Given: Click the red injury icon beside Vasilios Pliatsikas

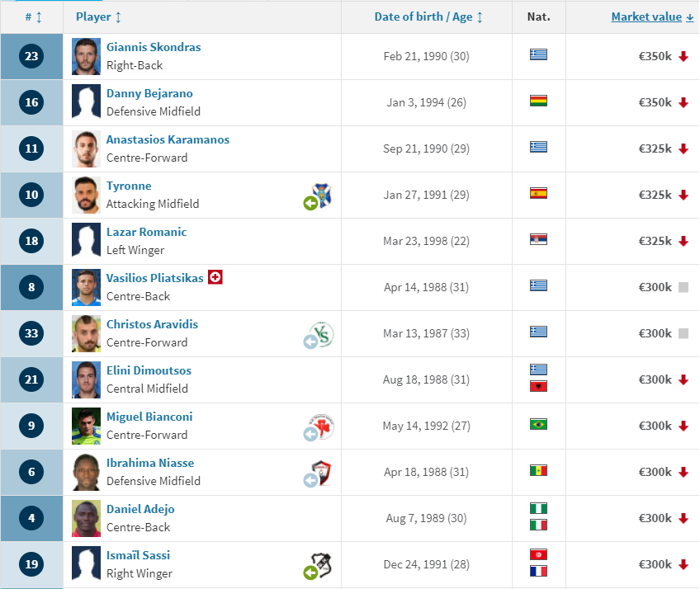Looking at the screenshot, I should click(215, 277).
